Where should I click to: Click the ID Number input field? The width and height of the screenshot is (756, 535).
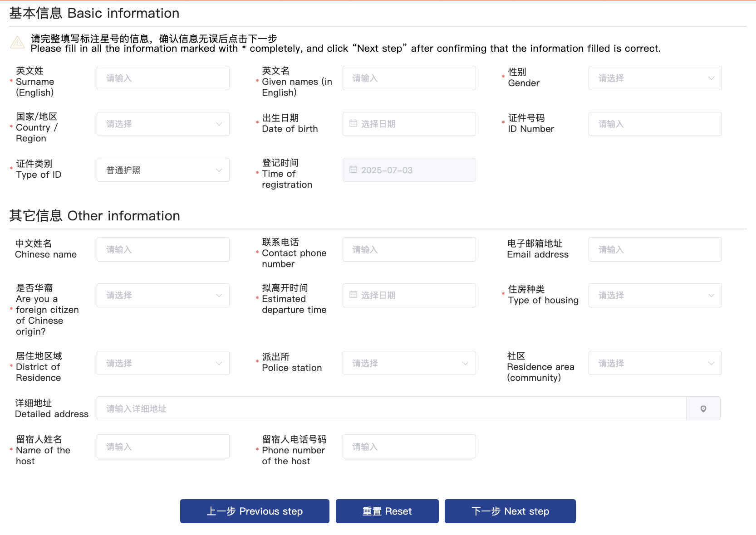[655, 124]
